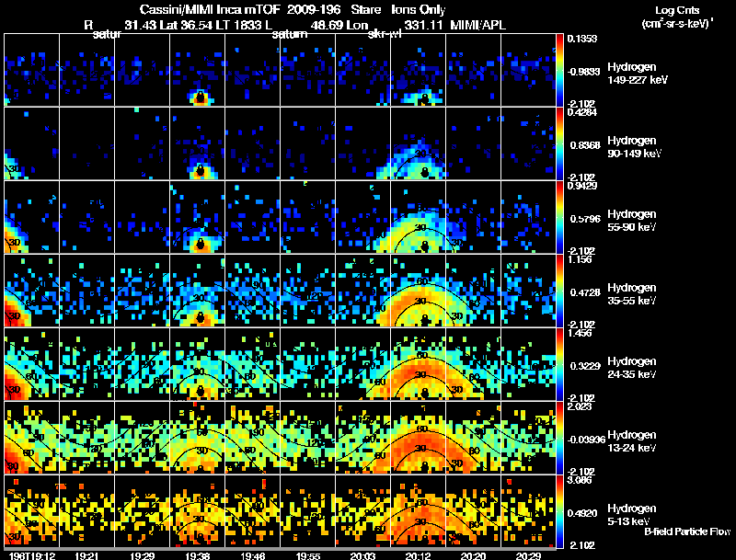The height and width of the screenshot is (560, 736).
Task: Click the color bar beside Hydrogen 5-13 keV
Action: (559, 511)
